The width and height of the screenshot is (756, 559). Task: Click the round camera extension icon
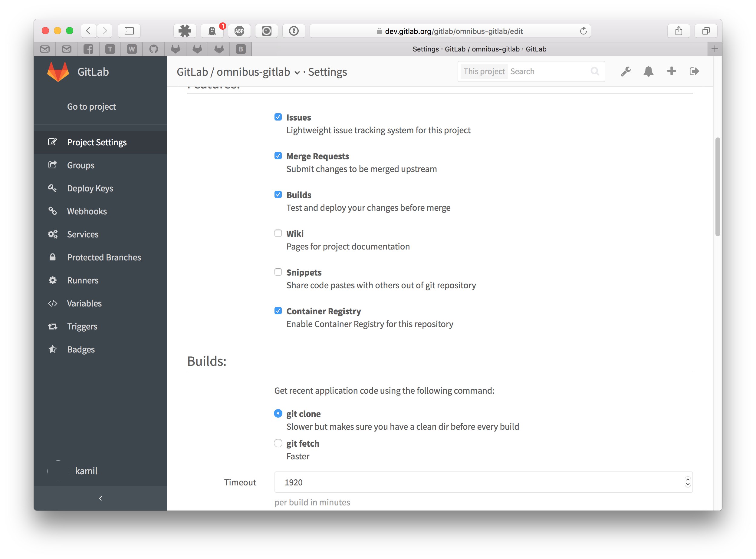point(266,31)
